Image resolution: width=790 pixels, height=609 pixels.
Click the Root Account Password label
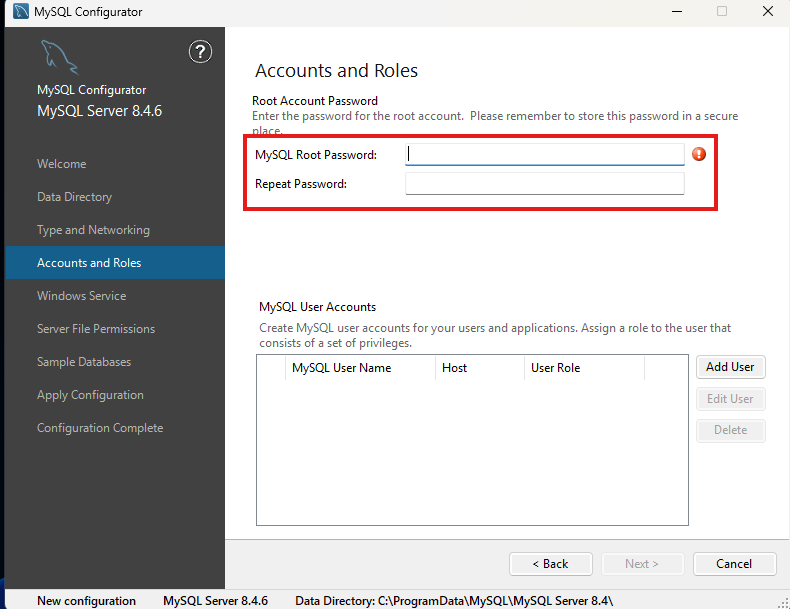[x=315, y=101]
